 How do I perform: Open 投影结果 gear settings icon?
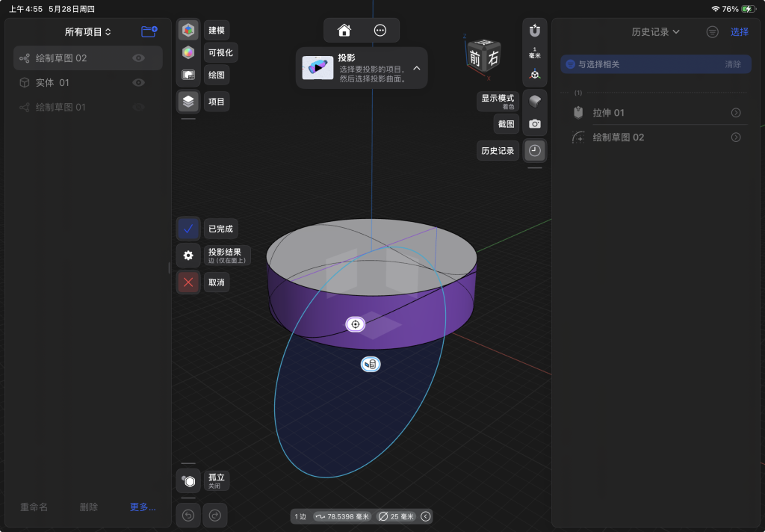[188, 256]
